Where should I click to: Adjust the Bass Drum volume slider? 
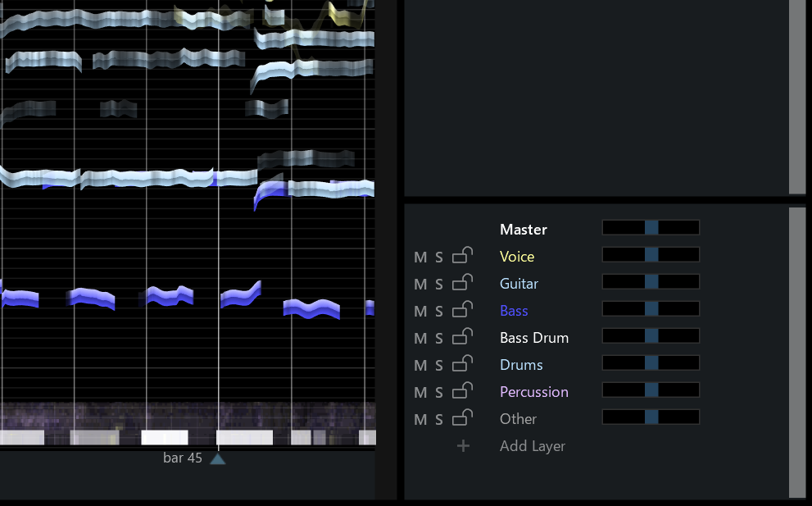651,335
